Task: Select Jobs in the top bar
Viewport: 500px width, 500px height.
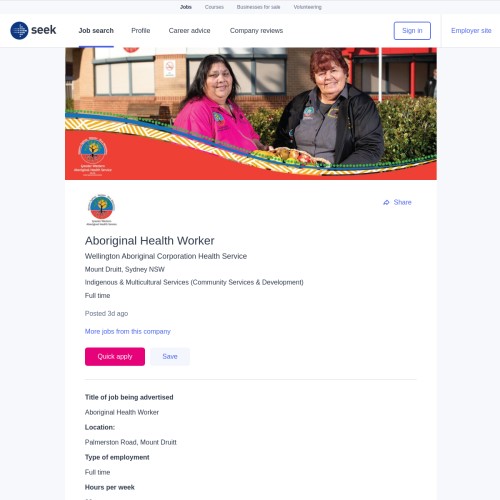Action: tap(186, 7)
